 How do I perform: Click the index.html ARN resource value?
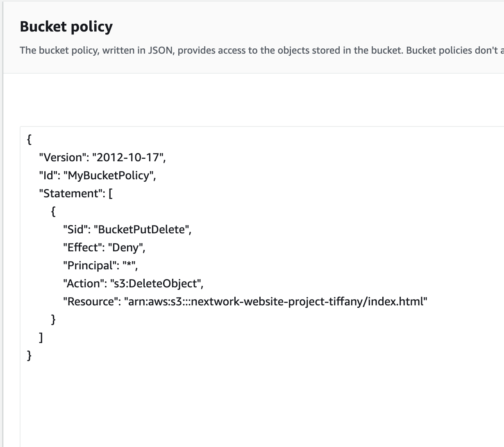275,302
